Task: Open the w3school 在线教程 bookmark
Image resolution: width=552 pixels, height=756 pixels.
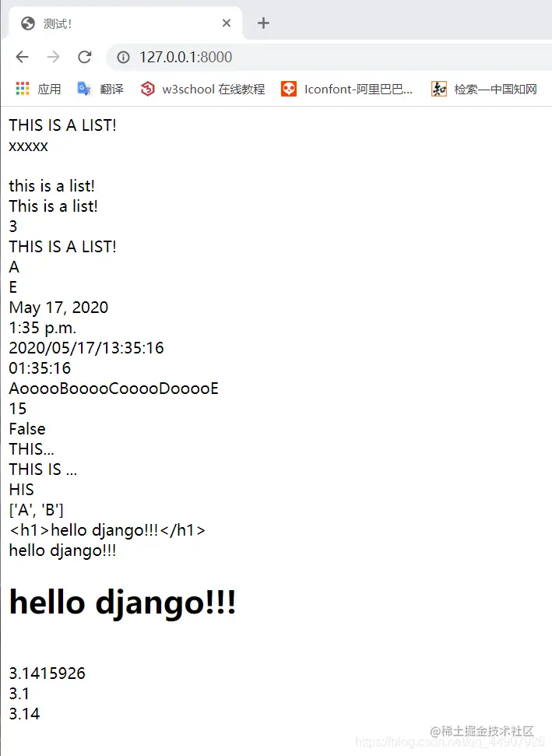Action: point(203,89)
